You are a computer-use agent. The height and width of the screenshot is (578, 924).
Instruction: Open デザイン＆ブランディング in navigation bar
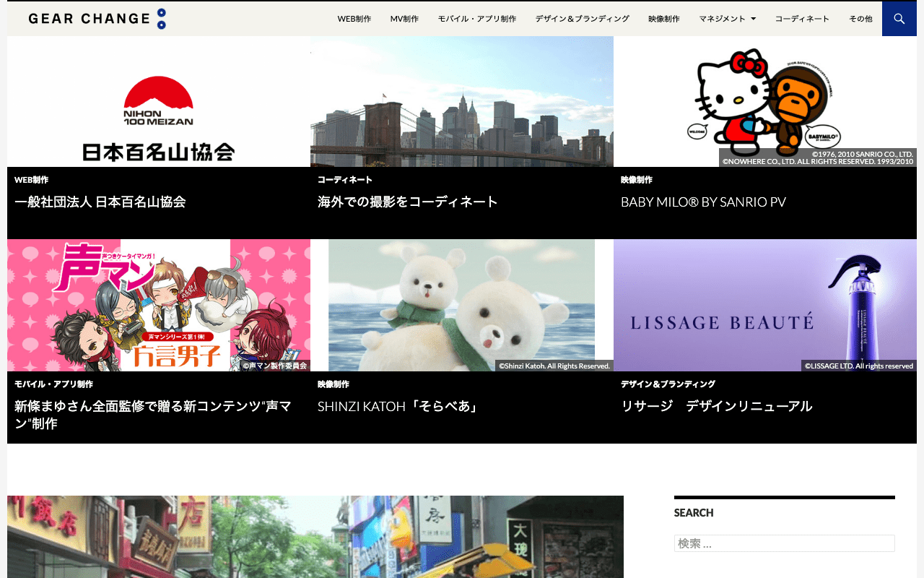pyautogui.click(x=582, y=19)
